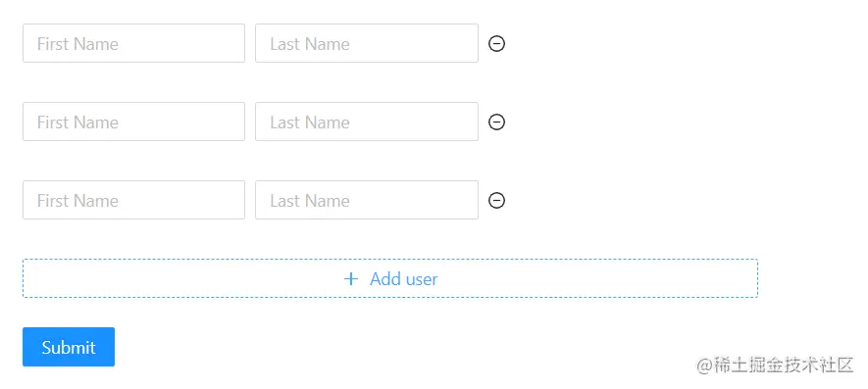The width and height of the screenshot is (868, 389).
Task: Delete the first name pair using circled minus
Action: (x=496, y=43)
